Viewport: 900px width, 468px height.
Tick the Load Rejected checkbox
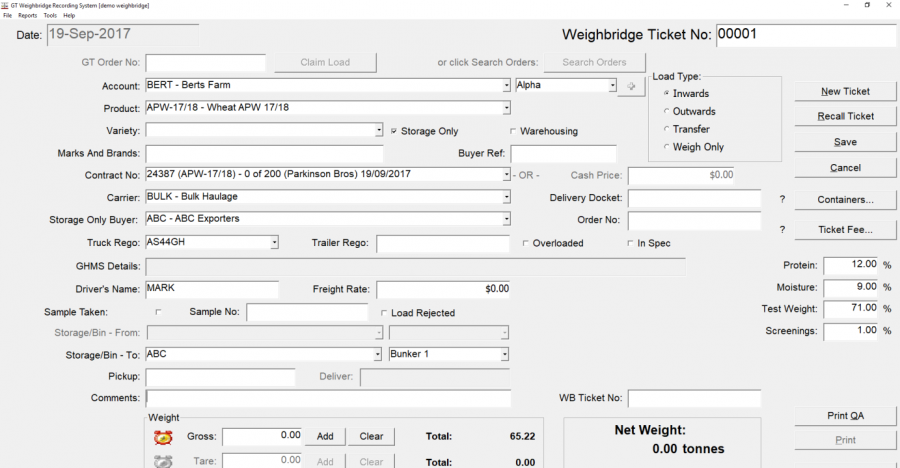coord(384,313)
